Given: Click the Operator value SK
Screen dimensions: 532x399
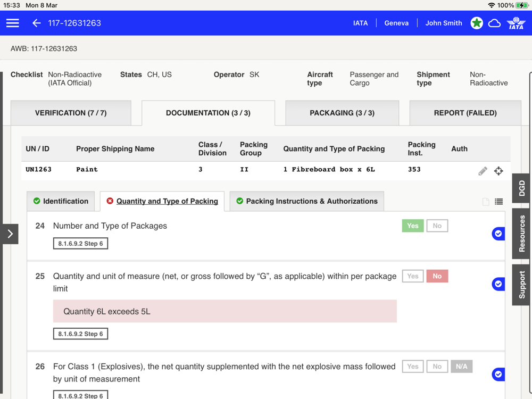Looking at the screenshot, I should click(x=254, y=74).
